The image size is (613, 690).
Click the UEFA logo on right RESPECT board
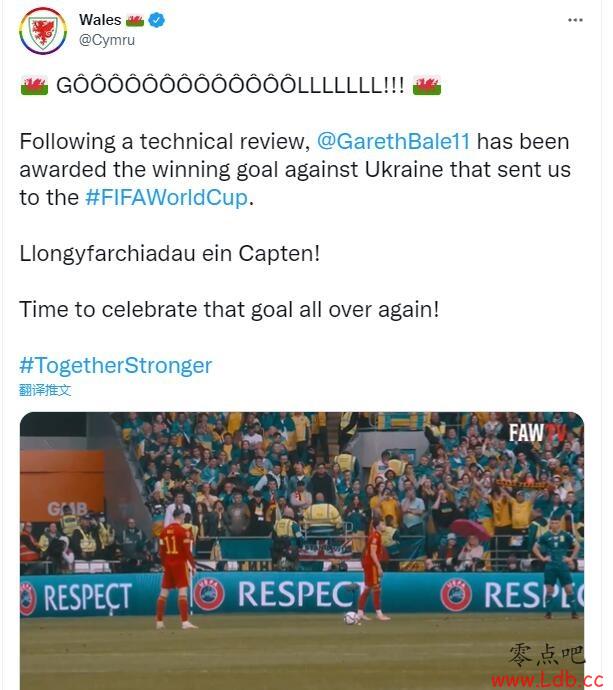(456, 595)
